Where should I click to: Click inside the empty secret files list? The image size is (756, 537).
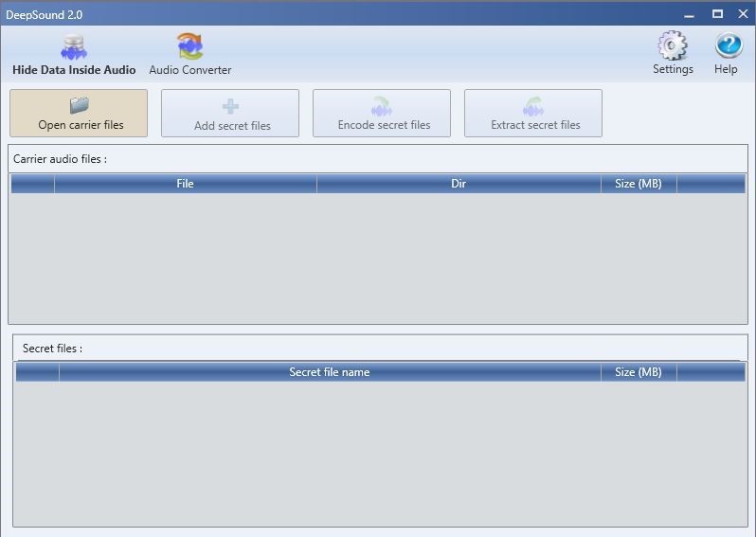[379, 453]
